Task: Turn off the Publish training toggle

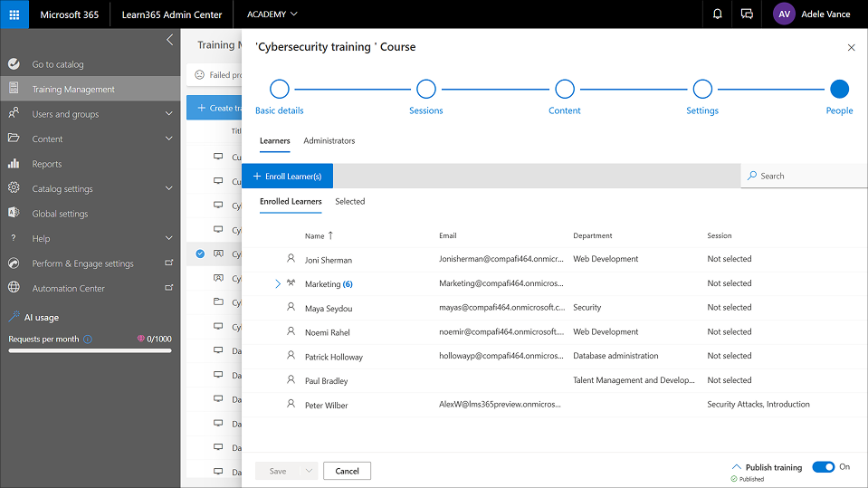Action: [823, 467]
